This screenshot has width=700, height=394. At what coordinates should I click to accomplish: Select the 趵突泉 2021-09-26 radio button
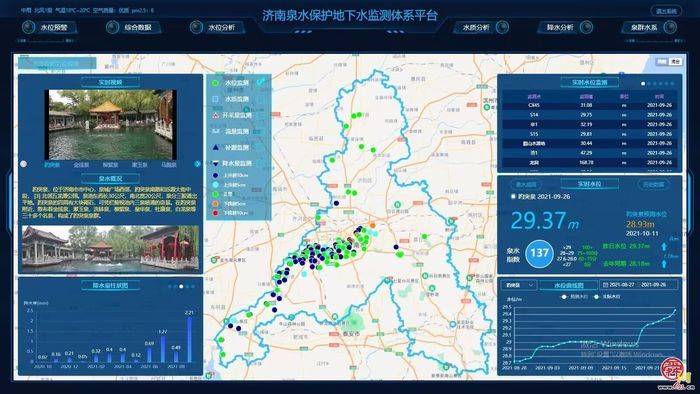pos(513,196)
